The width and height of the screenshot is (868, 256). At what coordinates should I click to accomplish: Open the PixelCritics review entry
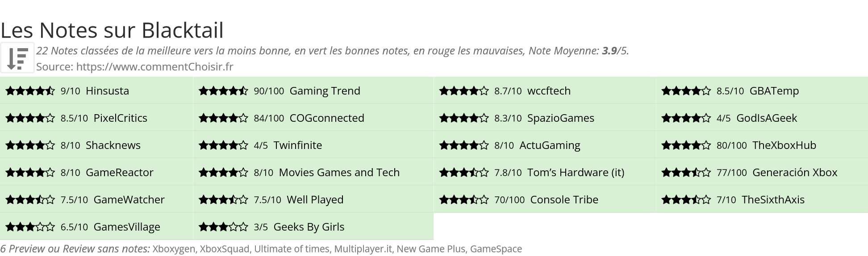(x=120, y=118)
